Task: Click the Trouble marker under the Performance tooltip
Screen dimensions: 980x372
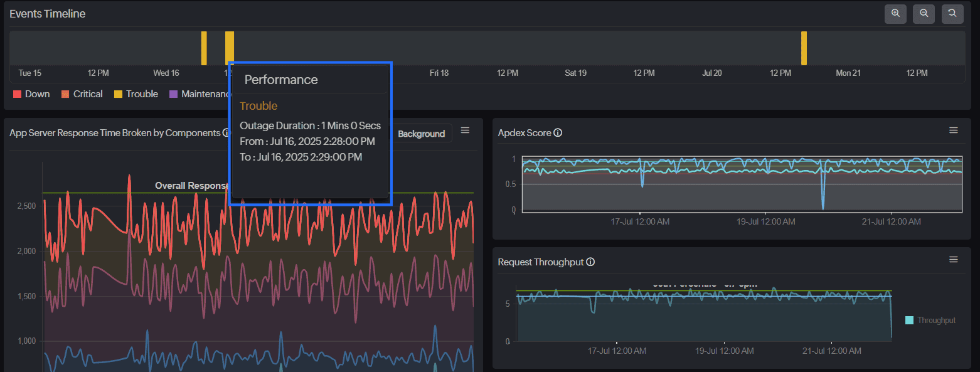Action: [230, 47]
